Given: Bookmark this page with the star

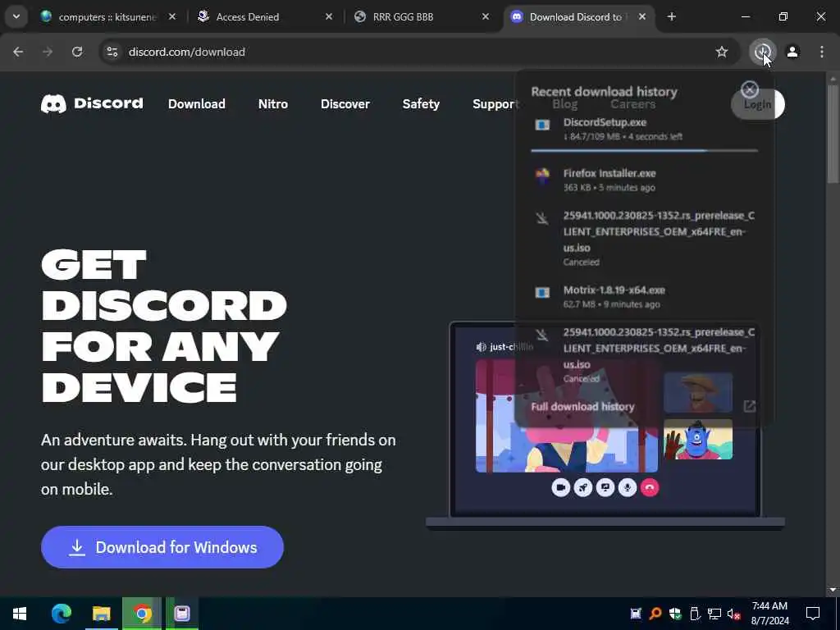Looking at the screenshot, I should point(722,52).
